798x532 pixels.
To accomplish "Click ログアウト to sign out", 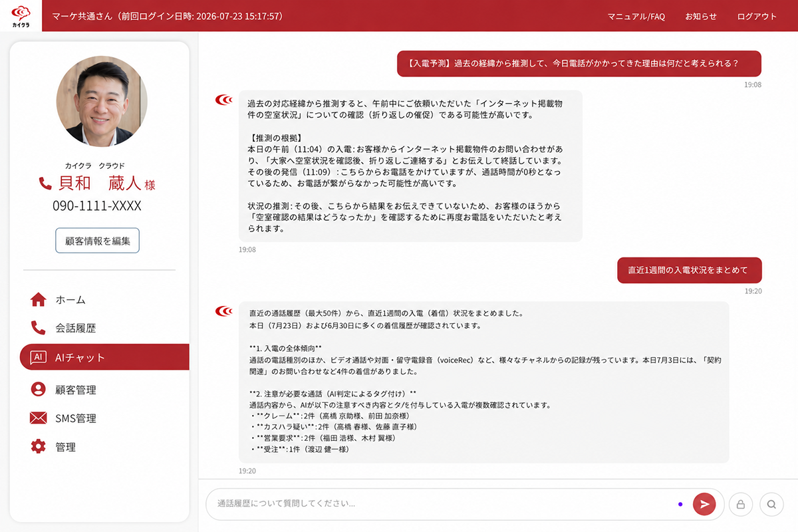I will coord(757,17).
